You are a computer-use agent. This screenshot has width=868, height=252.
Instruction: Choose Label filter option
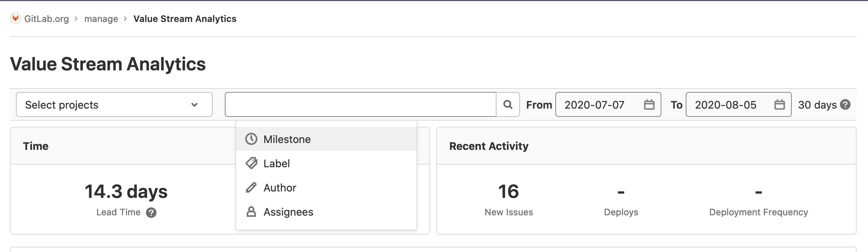click(x=277, y=163)
